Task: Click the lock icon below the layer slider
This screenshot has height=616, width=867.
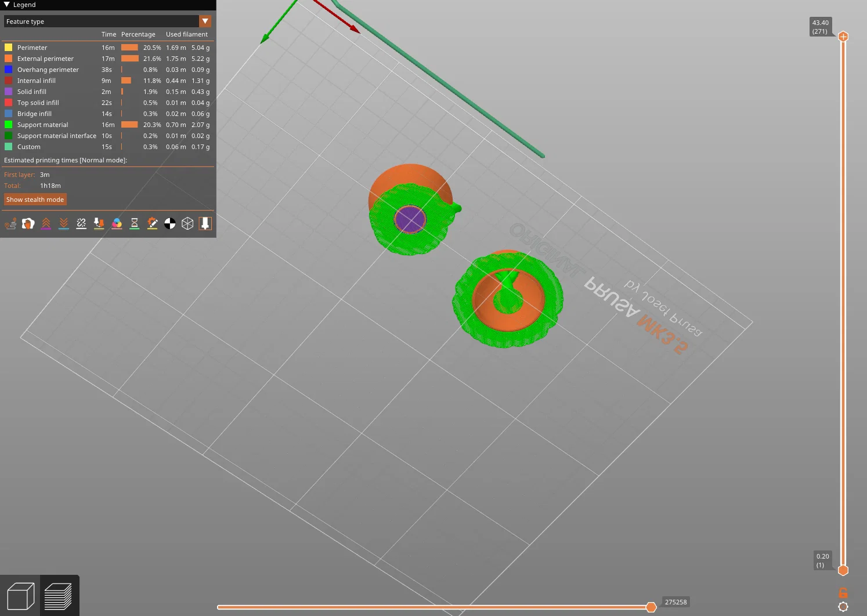Action: [x=843, y=593]
